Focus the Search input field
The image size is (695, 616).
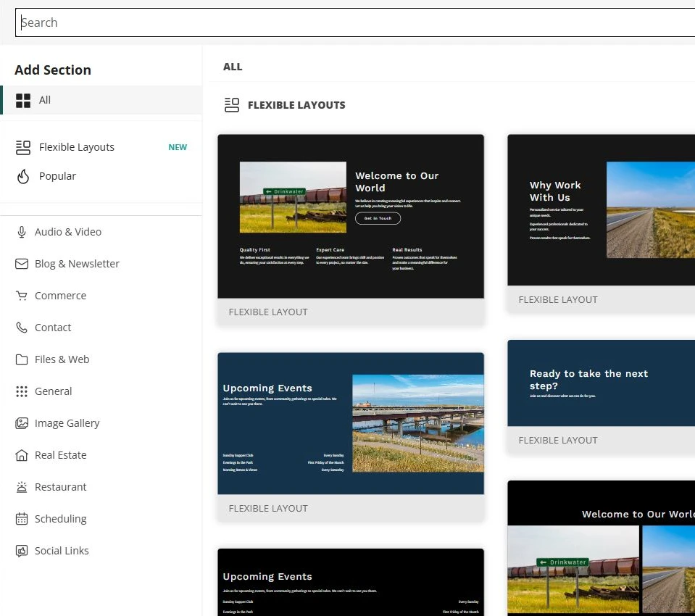355,22
